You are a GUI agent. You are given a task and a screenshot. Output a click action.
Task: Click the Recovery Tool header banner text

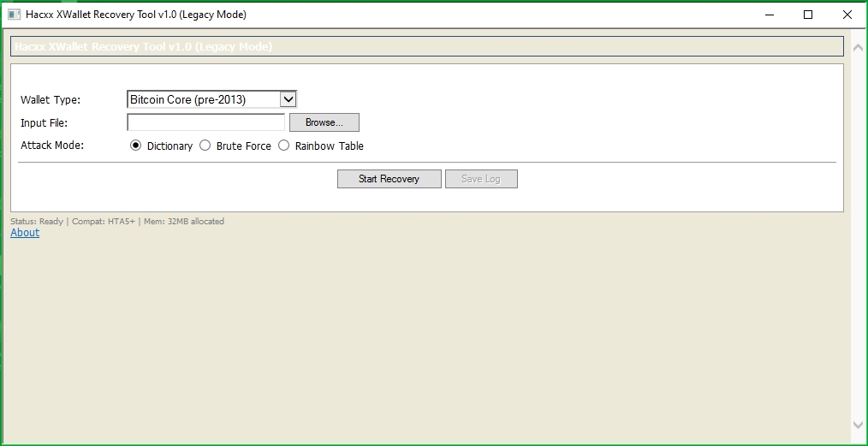pos(143,46)
